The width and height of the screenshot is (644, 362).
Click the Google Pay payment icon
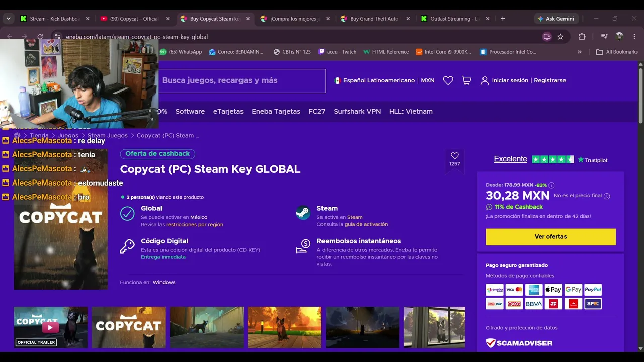[573, 290]
